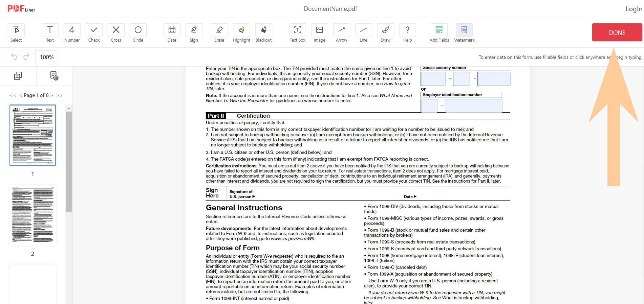Click the www.irs.gov/FormW9 text
The image size is (644, 304).
coord(293,238)
